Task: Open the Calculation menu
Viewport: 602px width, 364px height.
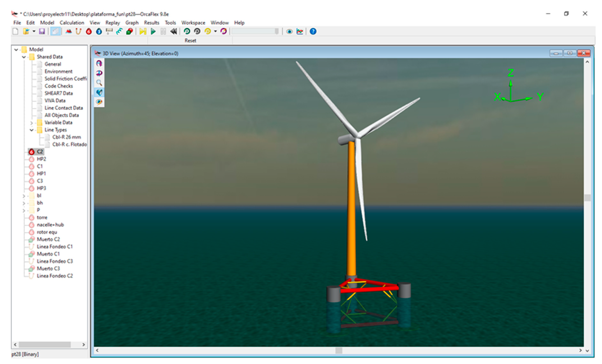Action: 72,23
